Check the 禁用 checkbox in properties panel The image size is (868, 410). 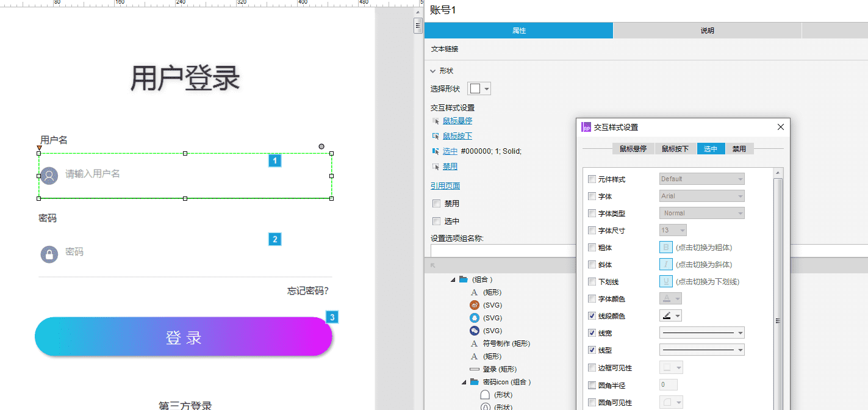tap(436, 204)
